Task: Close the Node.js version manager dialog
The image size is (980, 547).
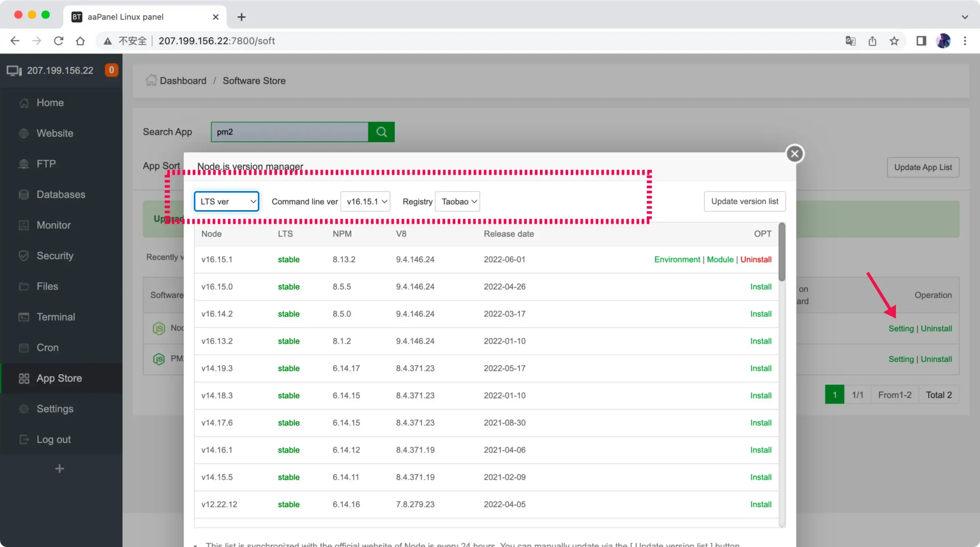Action: click(795, 154)
